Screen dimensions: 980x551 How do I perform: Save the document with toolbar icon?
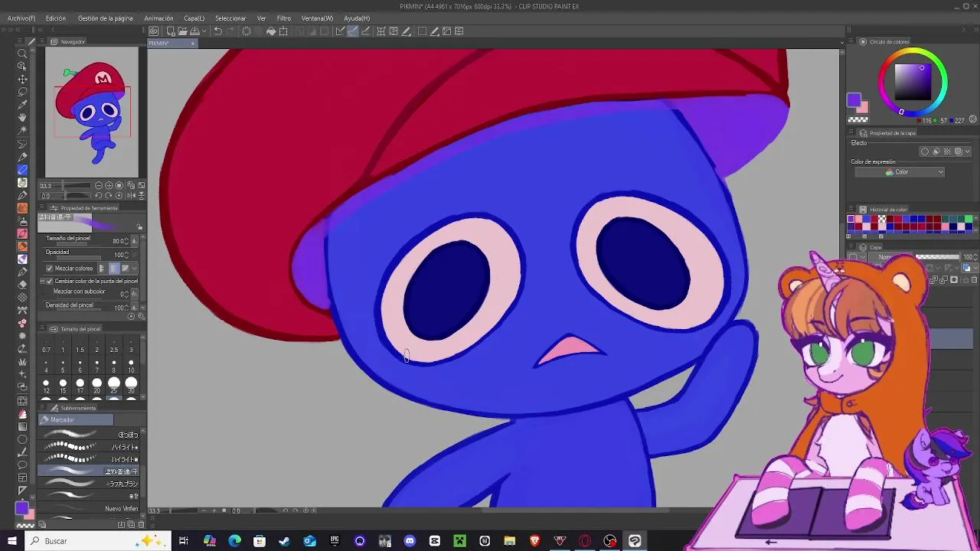coord(194,31)
